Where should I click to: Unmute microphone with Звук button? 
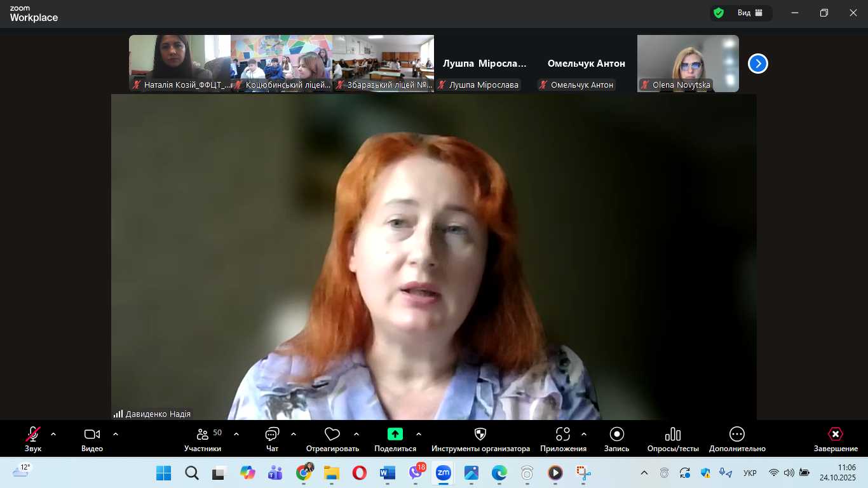(33, 438)
